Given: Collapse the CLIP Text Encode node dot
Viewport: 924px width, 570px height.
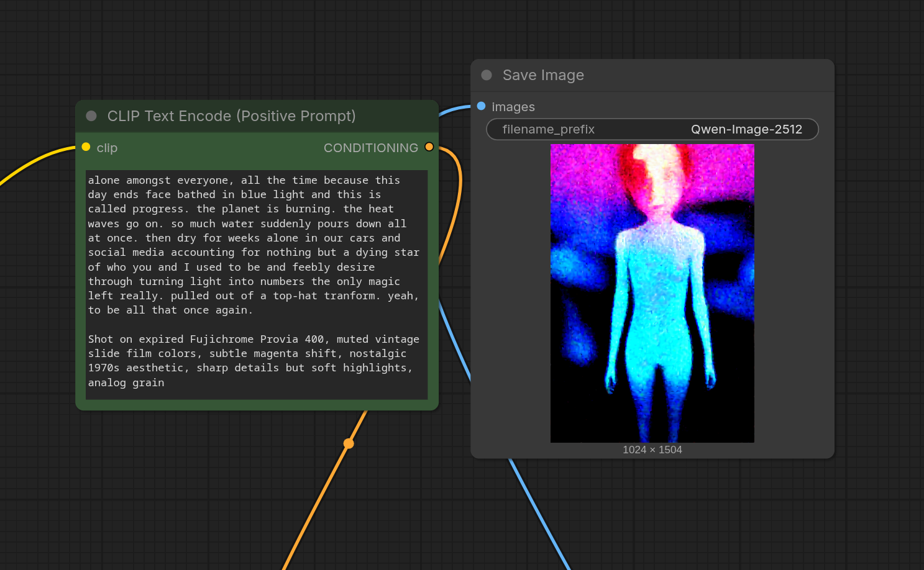Looking at the screenshot, I should pos(91,116).
